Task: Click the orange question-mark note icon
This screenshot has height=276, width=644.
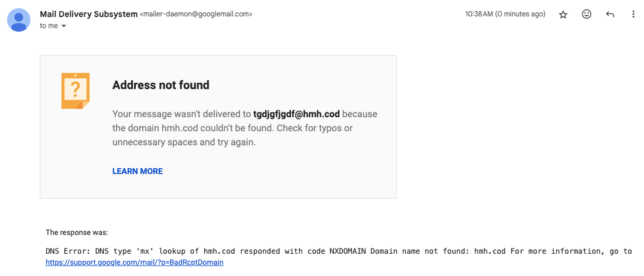Action: click(76, 91)
